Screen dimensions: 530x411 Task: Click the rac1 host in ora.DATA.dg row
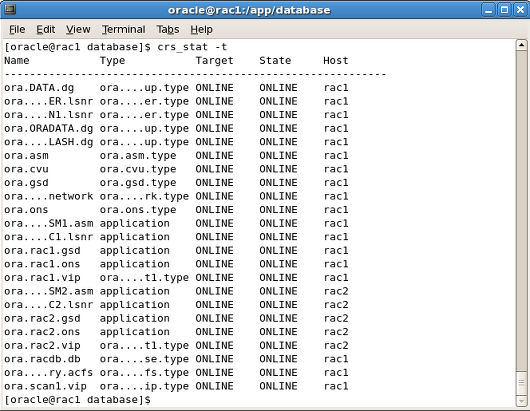tap(336, 88)
